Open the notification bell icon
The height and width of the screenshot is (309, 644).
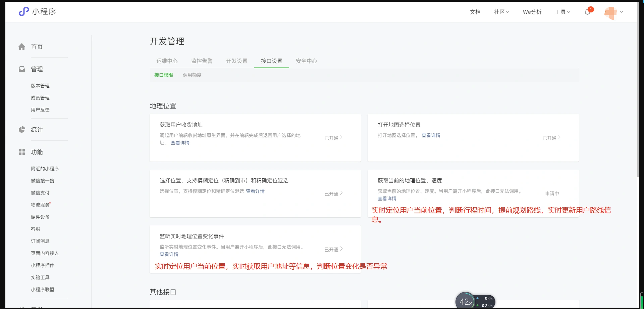(x=588, y=12)
